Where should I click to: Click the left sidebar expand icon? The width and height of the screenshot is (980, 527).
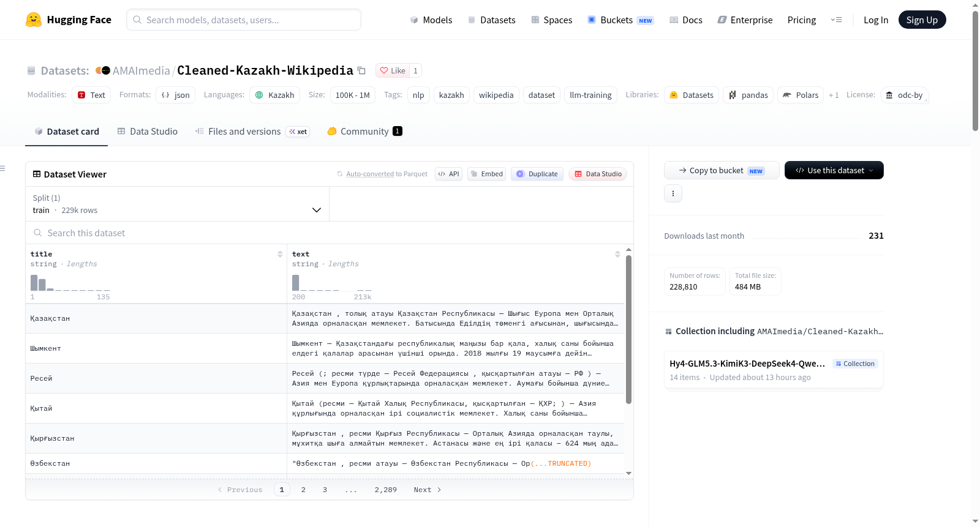click(3, 168)
